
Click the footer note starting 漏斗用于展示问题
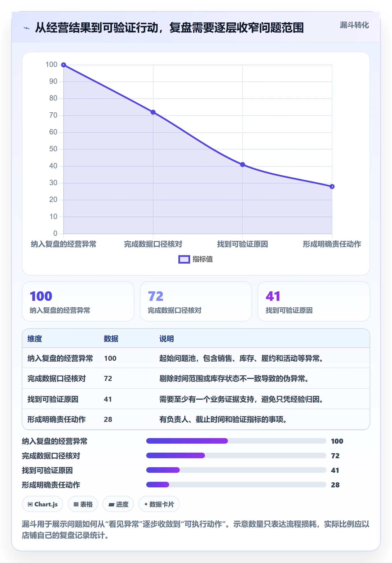[196, 530]
